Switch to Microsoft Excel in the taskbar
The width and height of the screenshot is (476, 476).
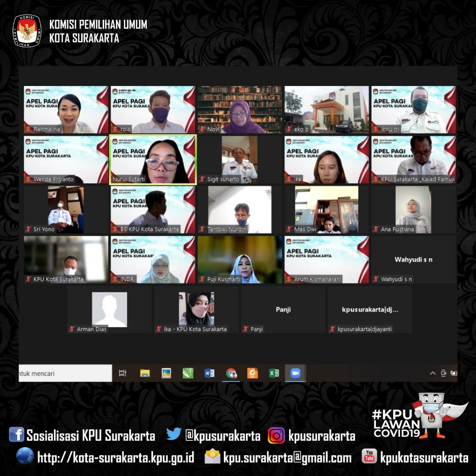(274, 373)
